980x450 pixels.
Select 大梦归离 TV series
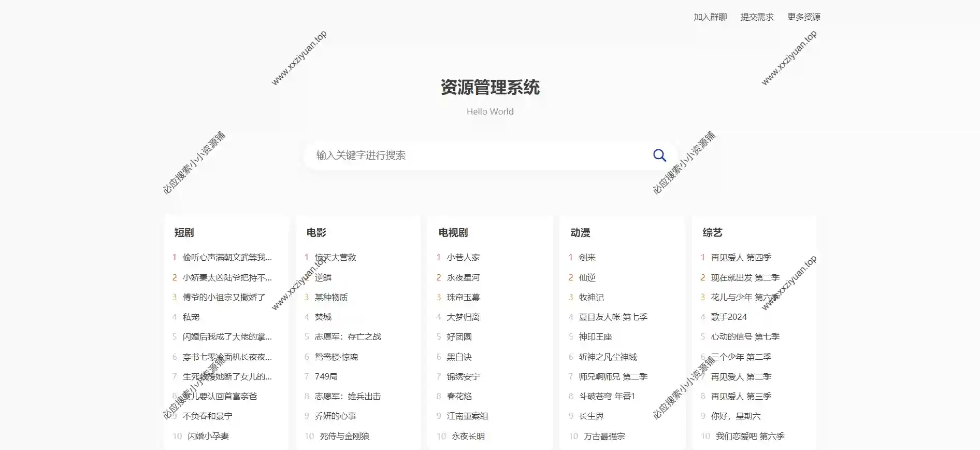point(463,317)
